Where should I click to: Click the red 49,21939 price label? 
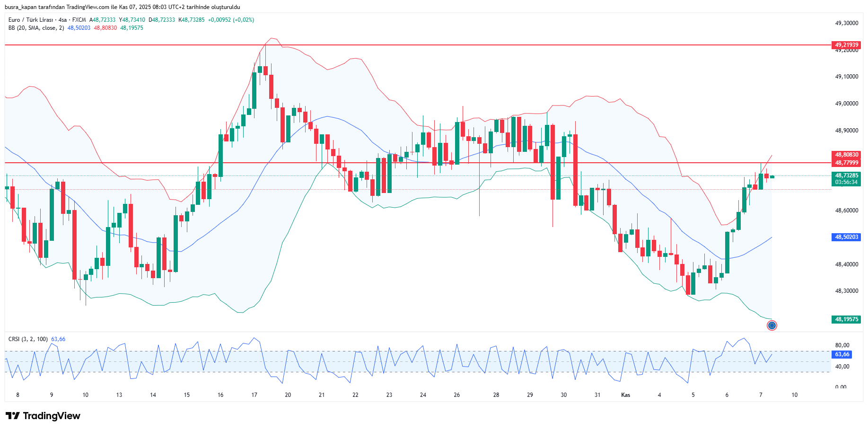click(846, 45)
